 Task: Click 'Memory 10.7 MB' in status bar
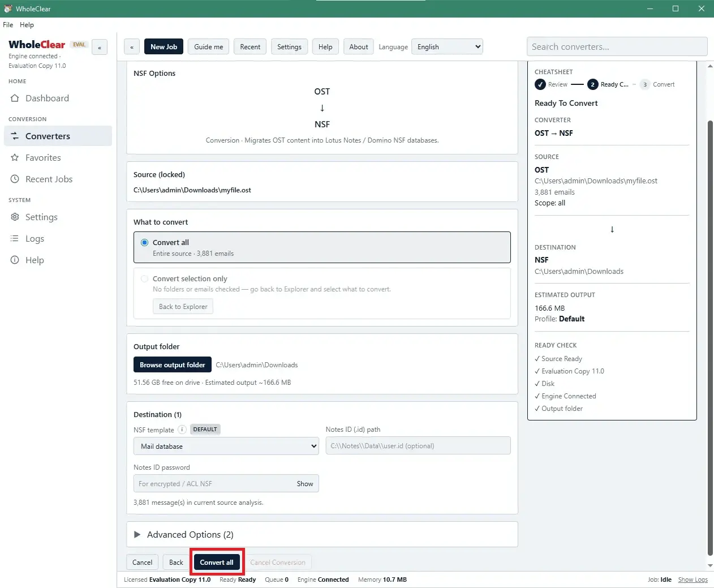382,580
